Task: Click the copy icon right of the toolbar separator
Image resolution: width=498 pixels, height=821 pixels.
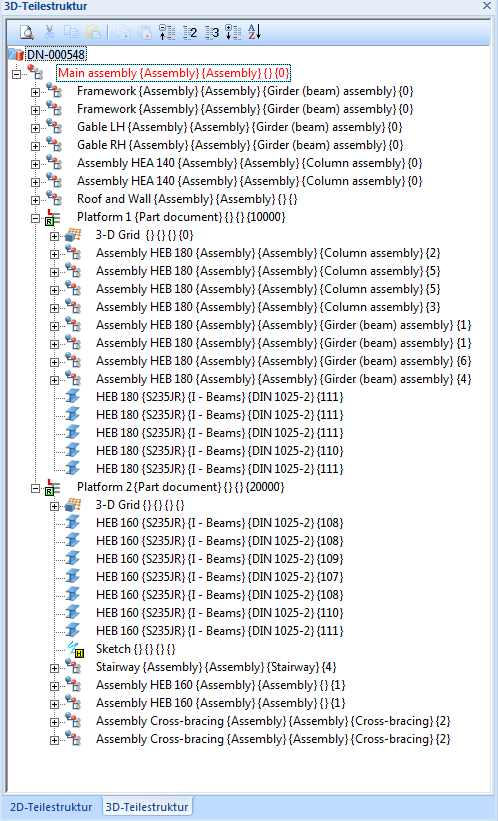Action: point(124,32)
